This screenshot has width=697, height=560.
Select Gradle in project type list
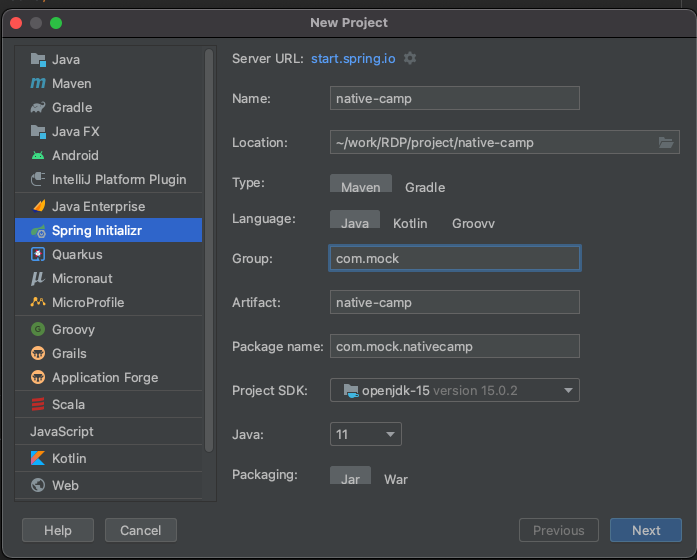click(108, 108)
